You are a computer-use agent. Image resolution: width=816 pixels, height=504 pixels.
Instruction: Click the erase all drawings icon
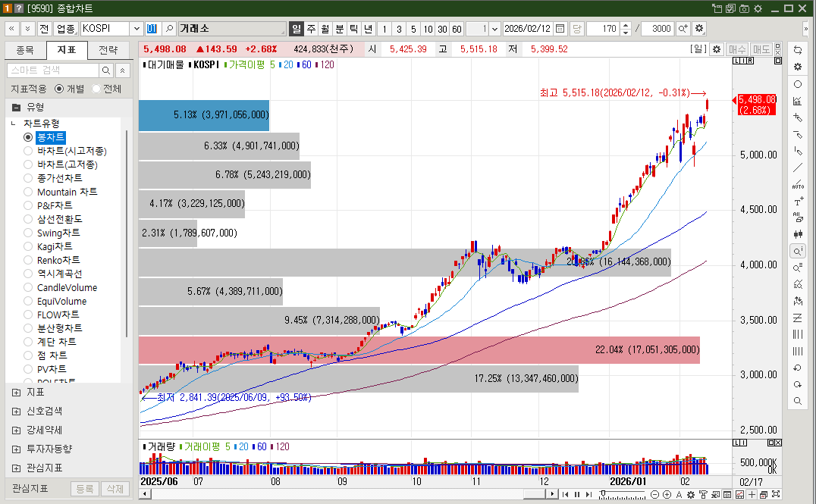click(797, 218)
